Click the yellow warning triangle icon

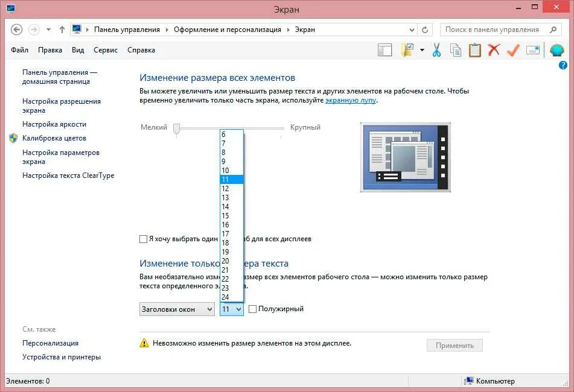tap(144, 343)
